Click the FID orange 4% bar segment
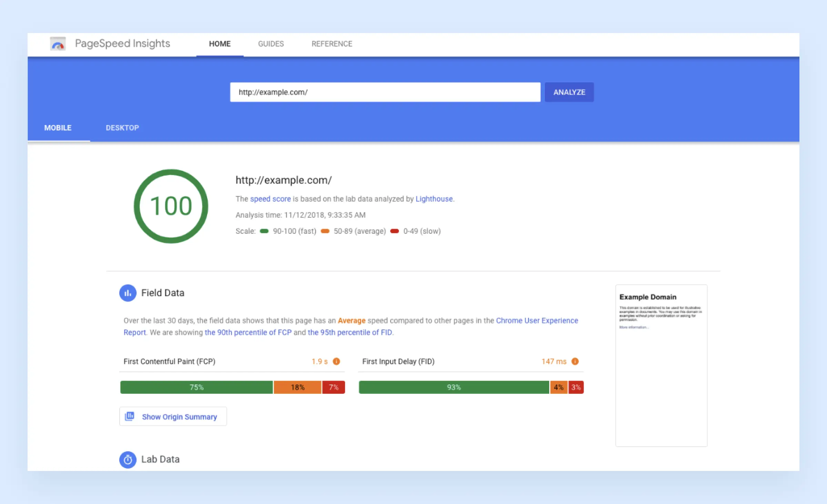The image size is (827, 504). (559, 387)
